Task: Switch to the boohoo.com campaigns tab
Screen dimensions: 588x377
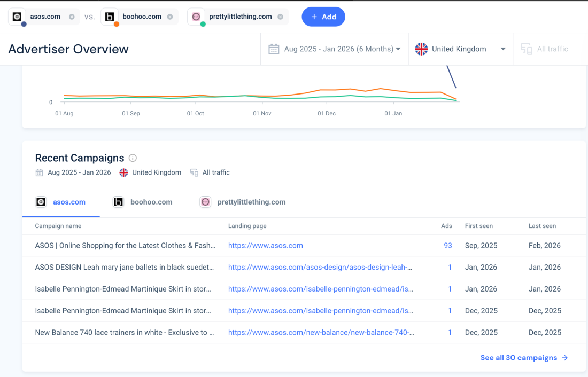Action: [x=143, y=202]
